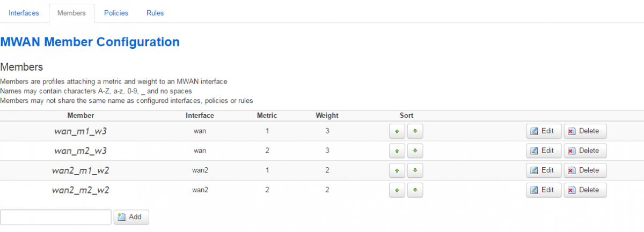Select the Members tab

click(71, 13)
